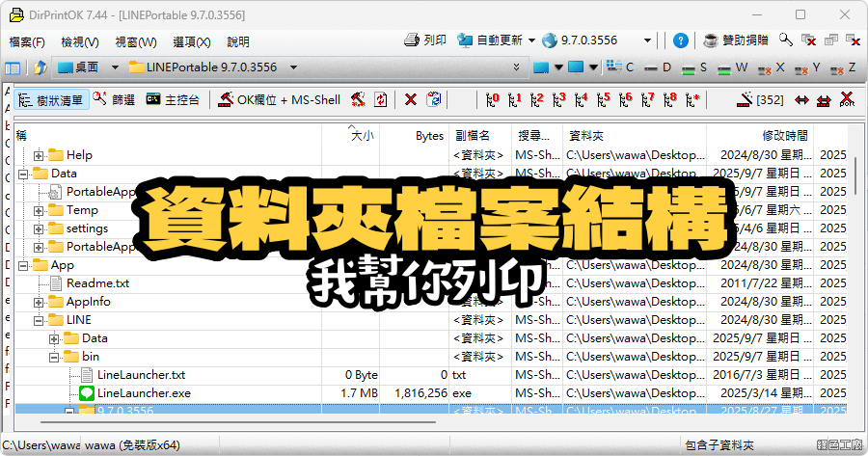
Task: Click the 篩選 filter button
Action: click(x=114, y=100)
